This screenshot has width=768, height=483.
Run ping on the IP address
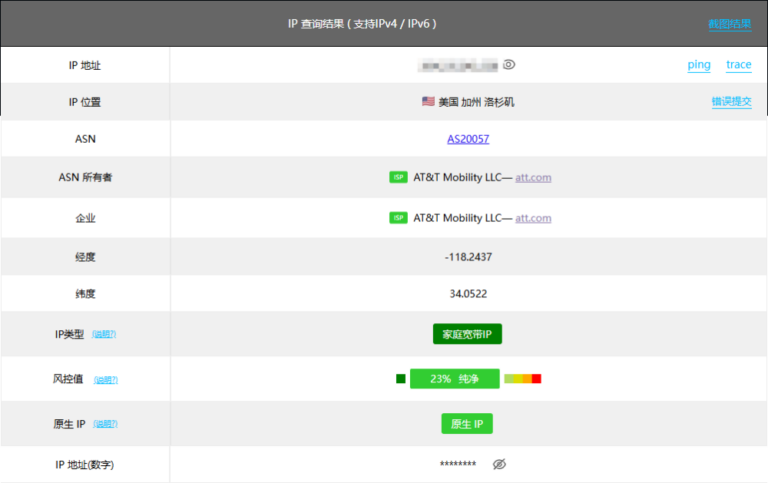click(699, 65)
